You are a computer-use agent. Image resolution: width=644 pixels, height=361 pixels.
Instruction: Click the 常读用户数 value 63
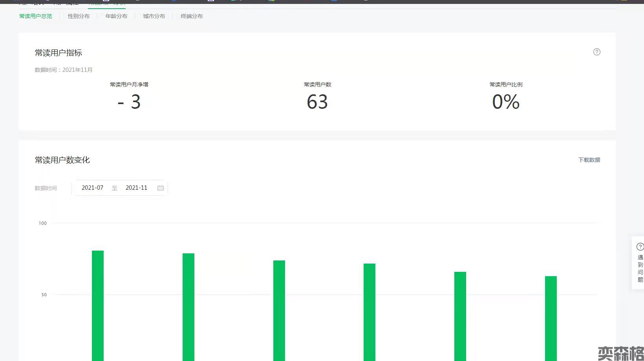click(x=317, y=102)
